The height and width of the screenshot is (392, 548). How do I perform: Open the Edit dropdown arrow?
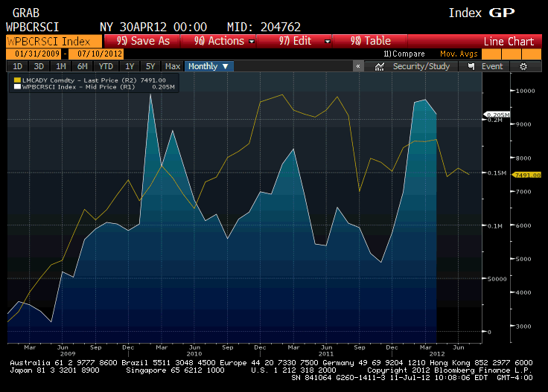pyautogui.click(x=327, y=41)
